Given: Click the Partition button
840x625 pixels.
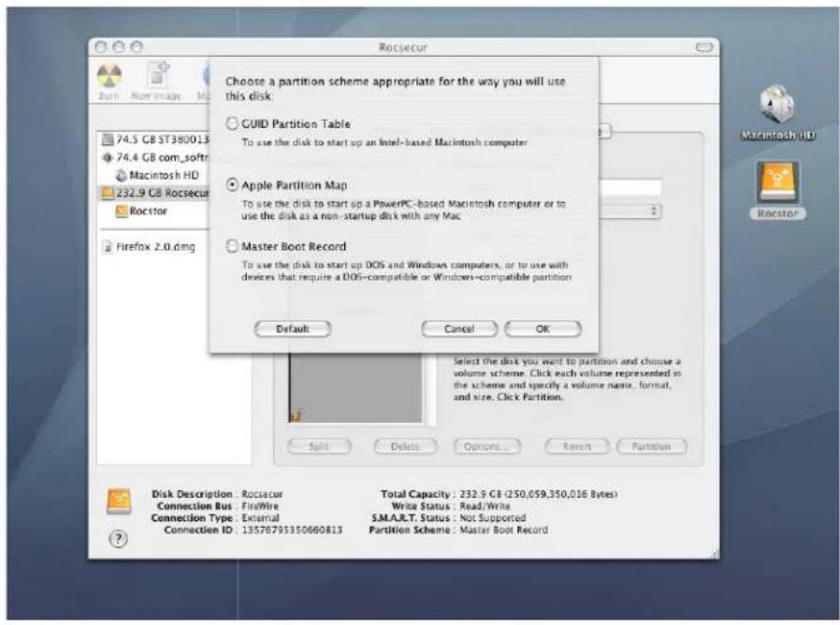Looking at the screenshot, I should tap(651, 446).
